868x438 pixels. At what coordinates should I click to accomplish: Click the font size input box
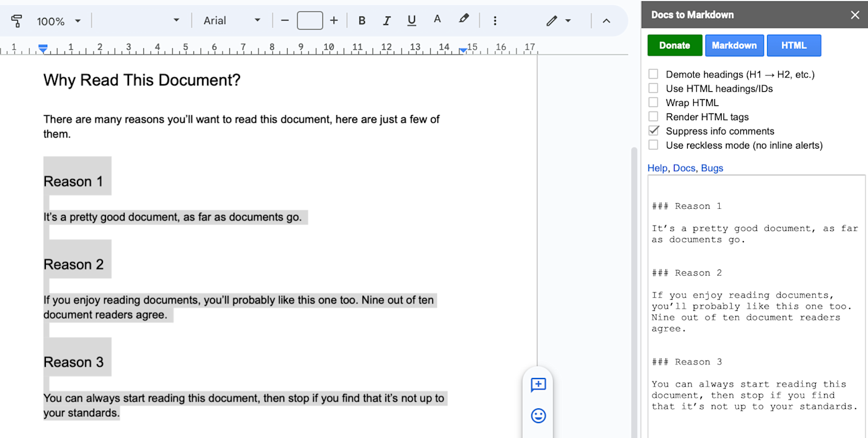pos(310,20)
